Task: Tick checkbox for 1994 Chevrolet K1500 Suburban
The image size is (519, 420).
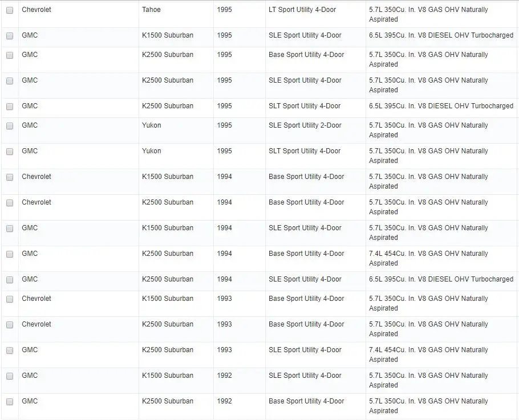Action: [x=10, y=177]
